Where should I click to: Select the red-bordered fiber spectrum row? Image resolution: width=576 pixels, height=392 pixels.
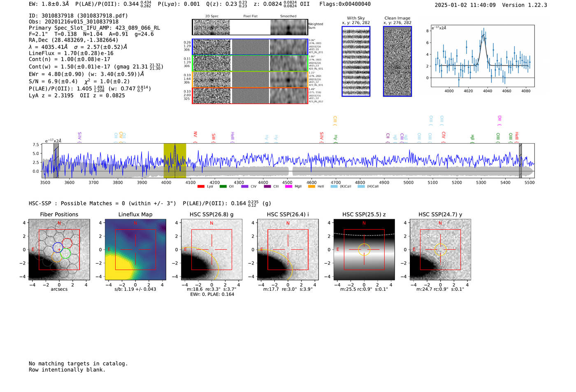coord(250,96)
